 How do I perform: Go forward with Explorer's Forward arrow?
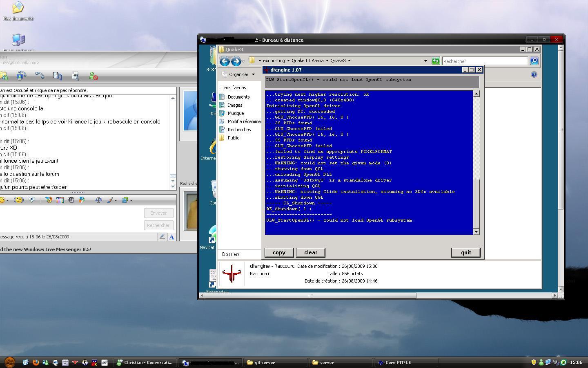tap(236, 61)
